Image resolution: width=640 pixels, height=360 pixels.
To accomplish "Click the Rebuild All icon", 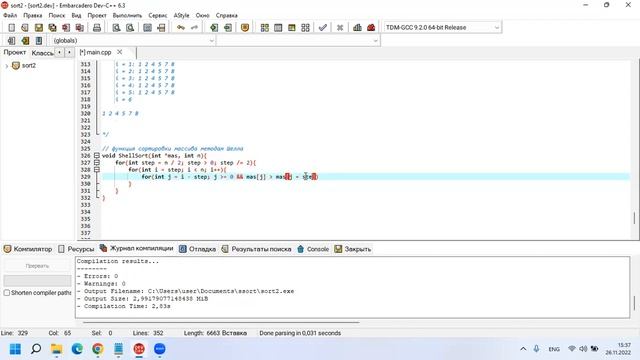I will click(x=305, y=27).
